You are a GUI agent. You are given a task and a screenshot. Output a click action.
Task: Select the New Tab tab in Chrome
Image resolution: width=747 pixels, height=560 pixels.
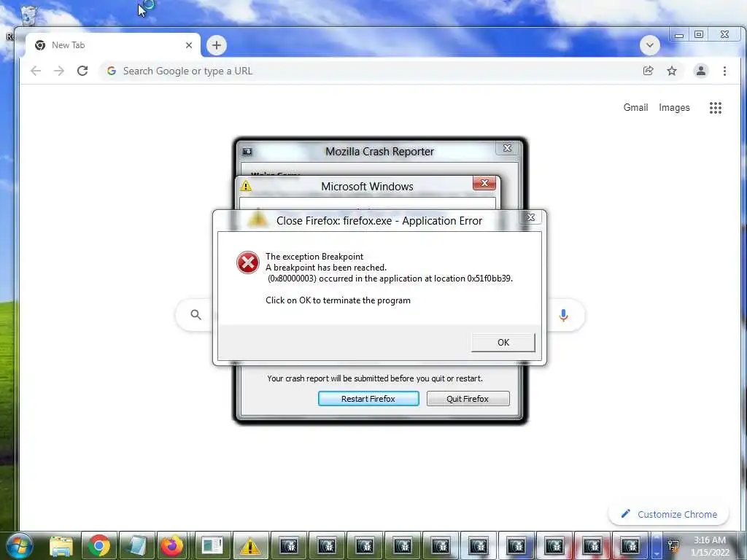coord(112,45)
